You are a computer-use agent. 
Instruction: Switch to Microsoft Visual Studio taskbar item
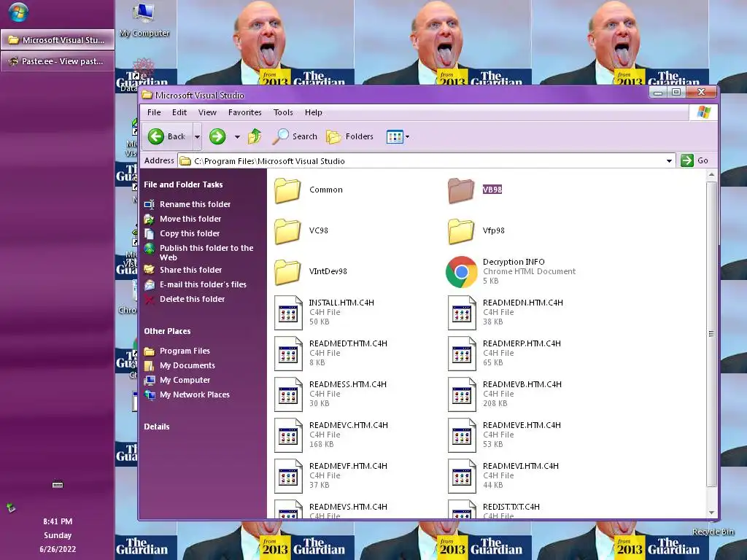point(58,40)
